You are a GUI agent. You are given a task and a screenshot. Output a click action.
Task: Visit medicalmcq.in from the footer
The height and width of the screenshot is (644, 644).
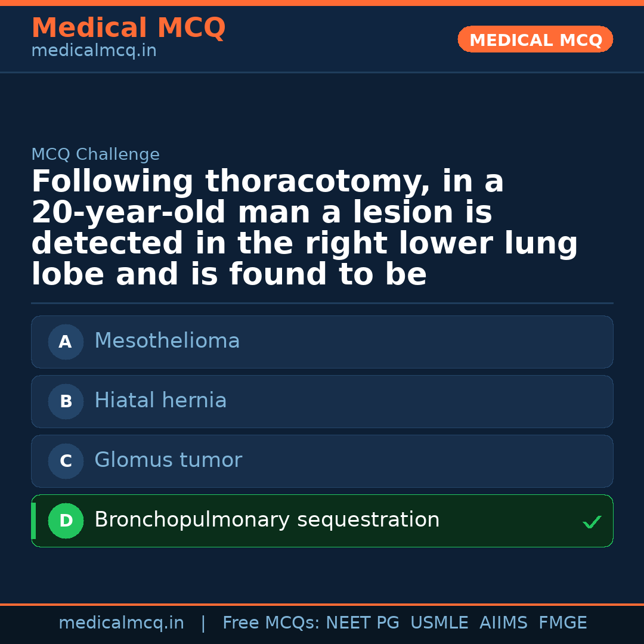click(121, 622)
